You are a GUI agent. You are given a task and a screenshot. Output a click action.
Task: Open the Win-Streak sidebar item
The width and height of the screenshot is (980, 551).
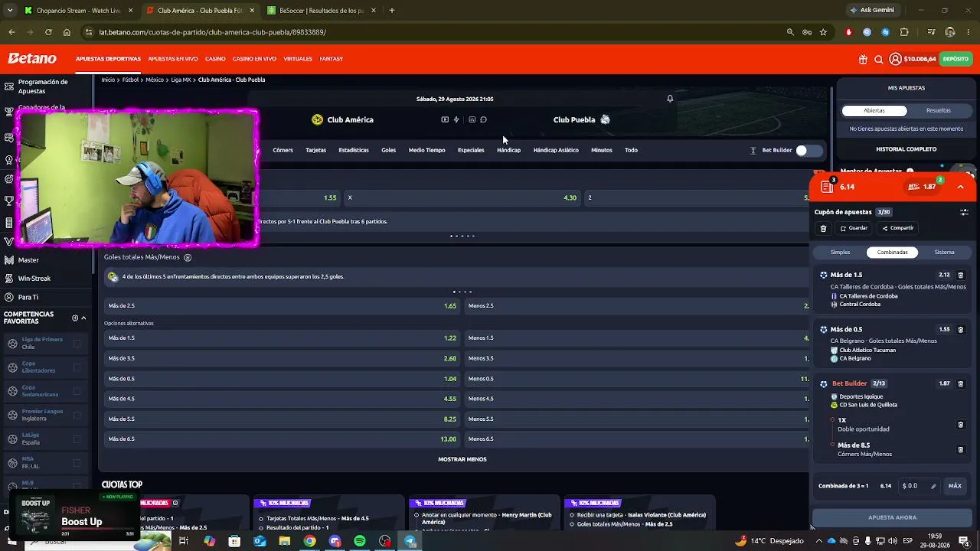coord(34,279)
